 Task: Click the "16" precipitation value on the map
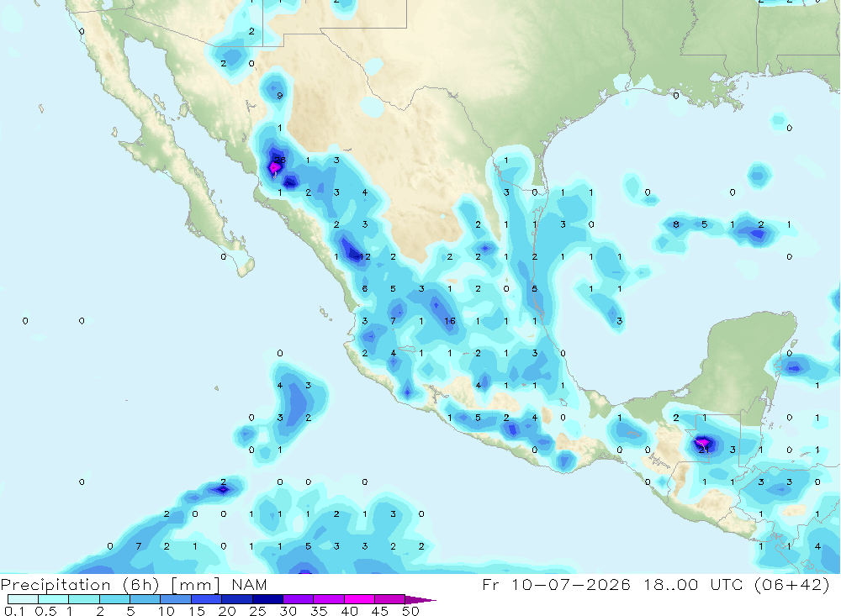pos(449,320)
